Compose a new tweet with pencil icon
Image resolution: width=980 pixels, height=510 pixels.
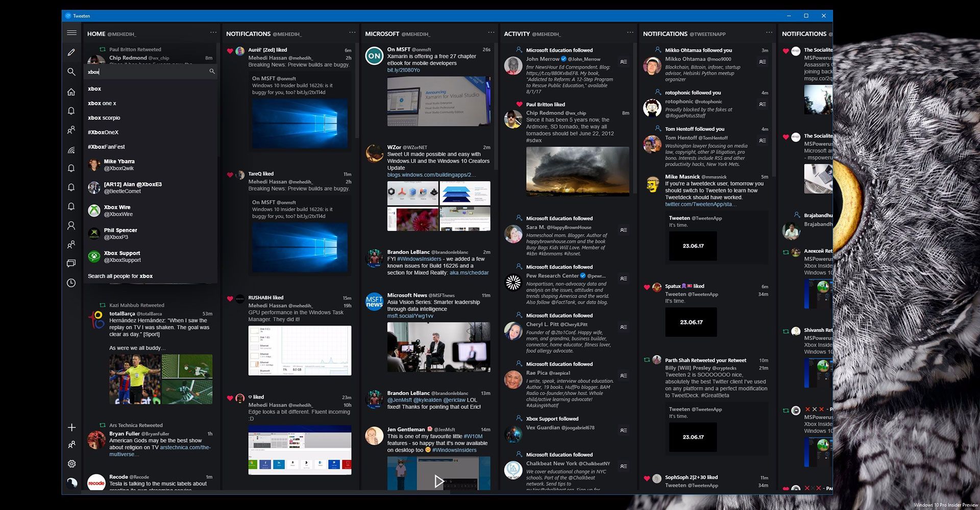[71, 52]
